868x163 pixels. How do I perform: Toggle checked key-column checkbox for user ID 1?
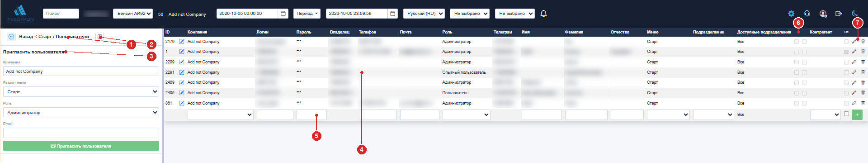[846, 52]
